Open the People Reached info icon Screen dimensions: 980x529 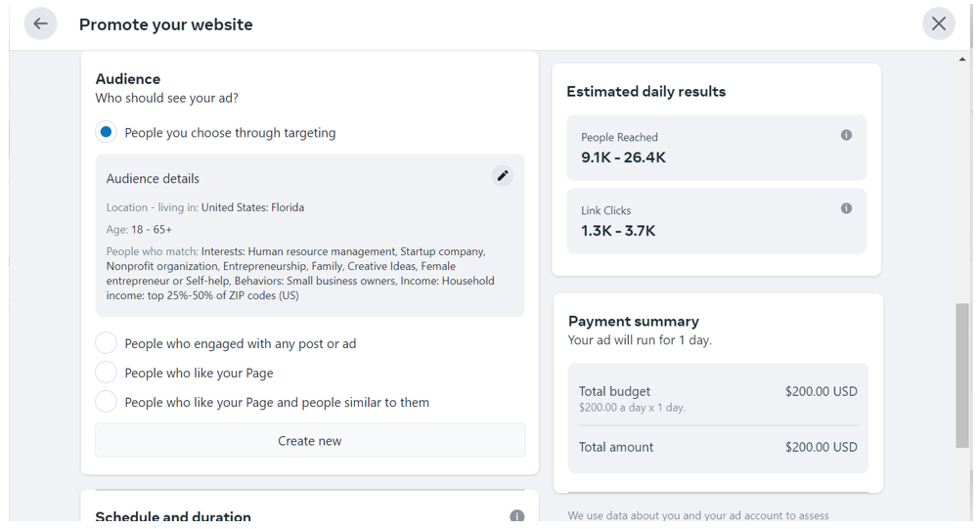pyautogui.click(x=846, y=135)
